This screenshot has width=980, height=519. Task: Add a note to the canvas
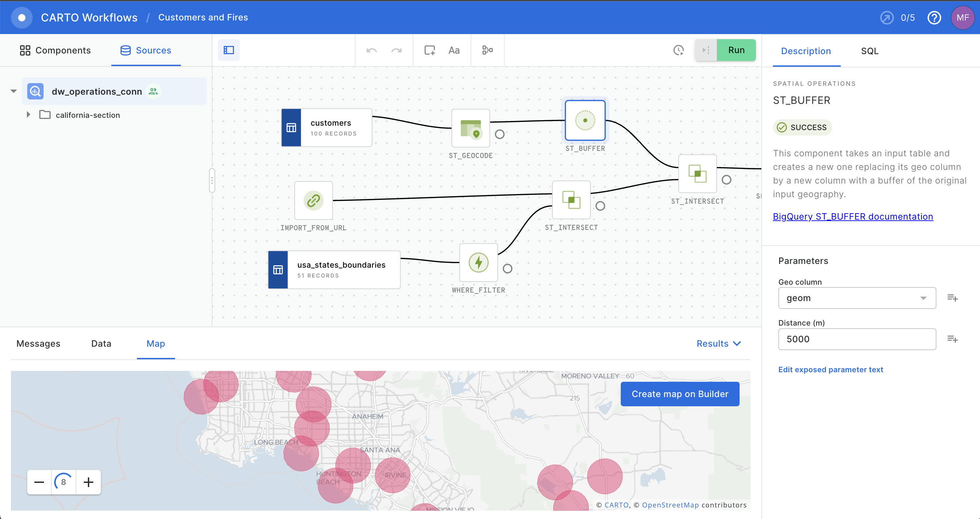point(429,50)
